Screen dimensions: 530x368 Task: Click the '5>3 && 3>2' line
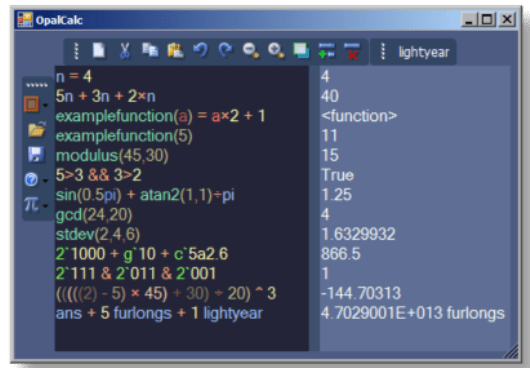click(99, 175)
